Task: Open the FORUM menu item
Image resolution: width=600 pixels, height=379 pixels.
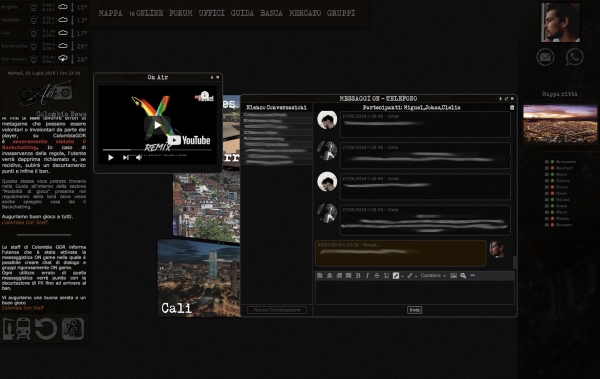Action: [181, 13]
